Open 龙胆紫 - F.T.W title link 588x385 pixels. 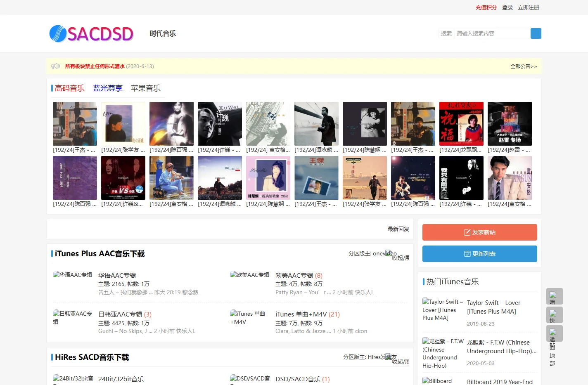pyautogui.click(x=502, y=347)
